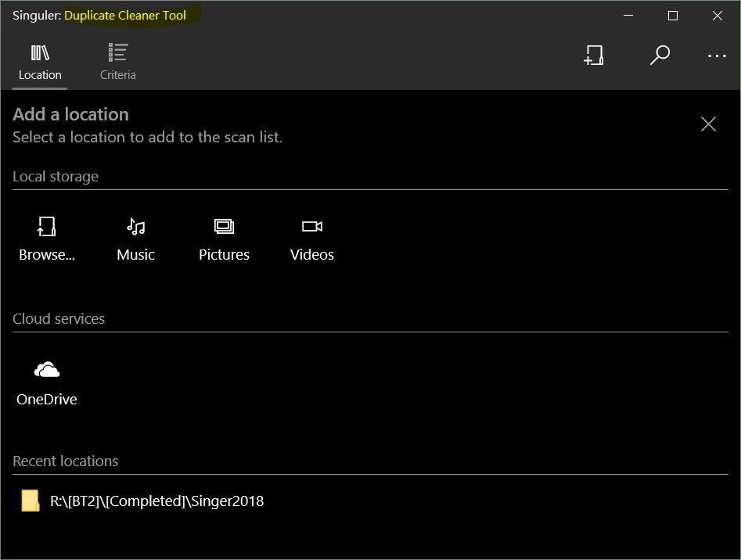Add the Pictures library location
The width and height of the screenshot is (741, 560).
click(224, 239)
